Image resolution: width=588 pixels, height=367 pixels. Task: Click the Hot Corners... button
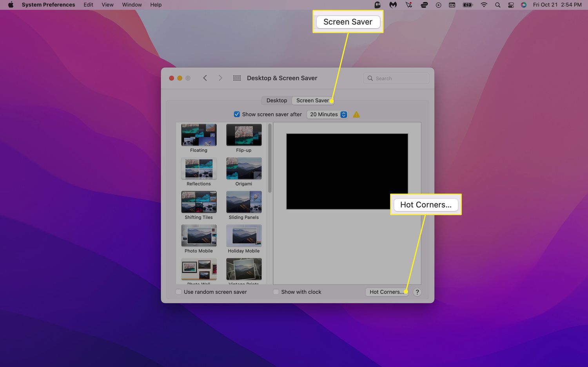[387, 292]
